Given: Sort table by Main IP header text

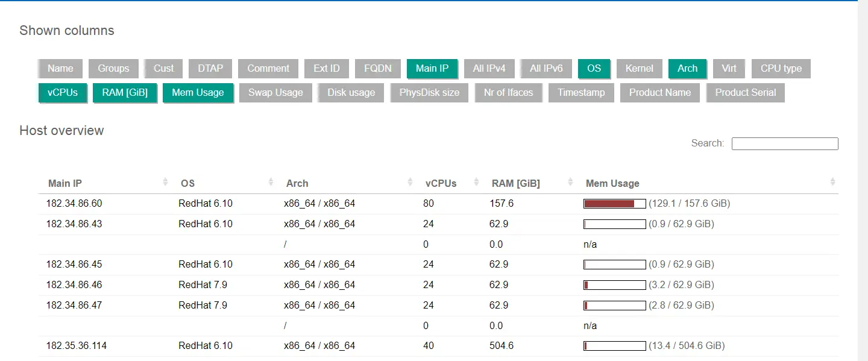Looking at the screenshot, I should point(65,183).
